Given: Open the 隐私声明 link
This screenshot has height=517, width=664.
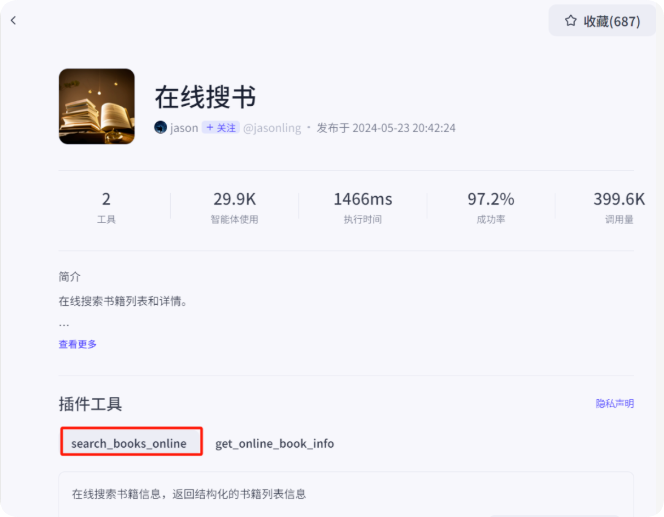Looking at the screenshot, I should coord(614,404).
